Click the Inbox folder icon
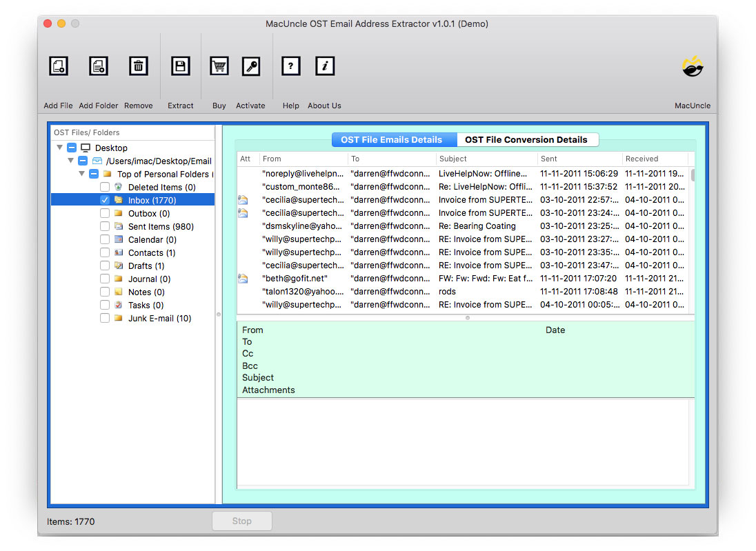The image size is (756, 551). click(118, 200)
